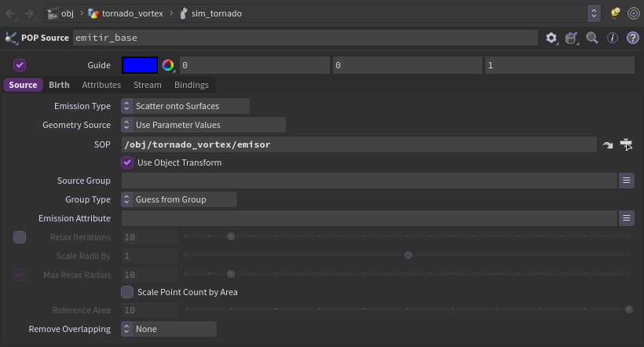Image resolution: width=644 pixels, height=347 pixels.
Task: Open the SOP node chooser icon
Action: click(626, 144)
